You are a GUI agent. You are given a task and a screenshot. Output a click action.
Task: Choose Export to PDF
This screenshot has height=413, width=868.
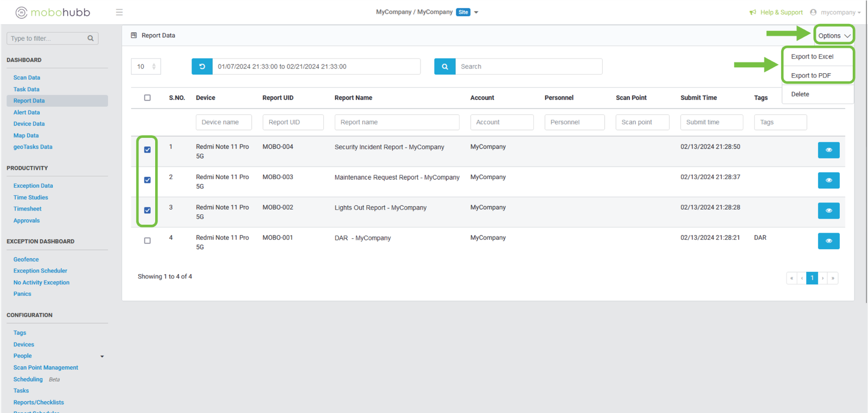810,75
